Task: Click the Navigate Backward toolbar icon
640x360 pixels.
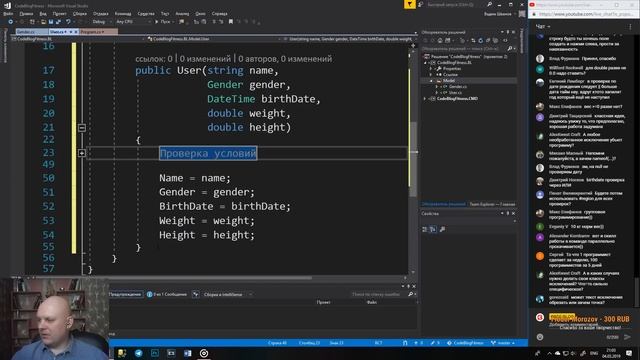Action: [x=11, y=22]
